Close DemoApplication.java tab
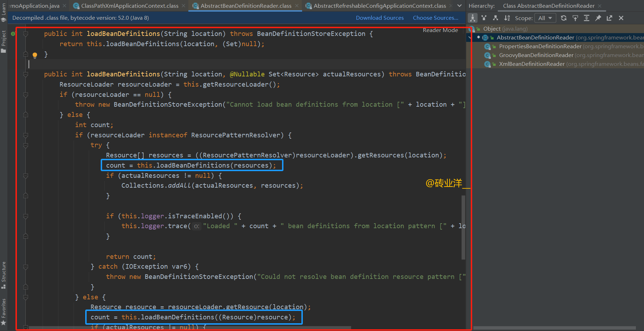The image size is (644, 331). (x=64, y=6)
